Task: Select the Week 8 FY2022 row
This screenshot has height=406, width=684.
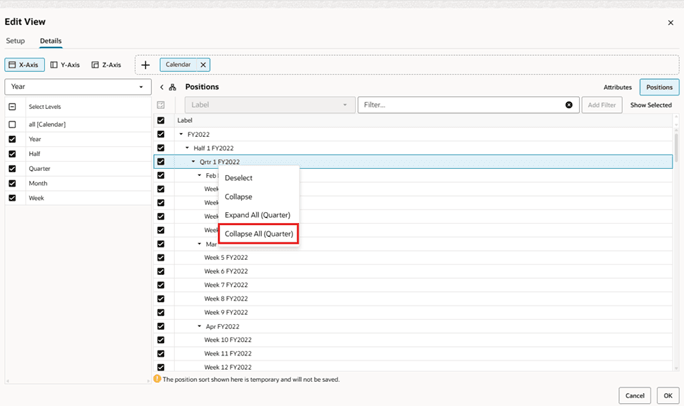Action: (x=413, y=299)
